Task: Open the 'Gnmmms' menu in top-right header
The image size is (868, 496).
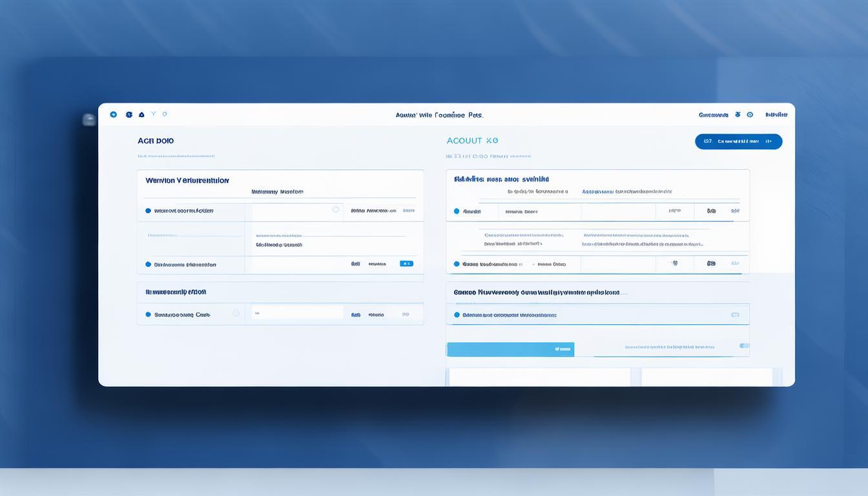Action: click(713, 115)
